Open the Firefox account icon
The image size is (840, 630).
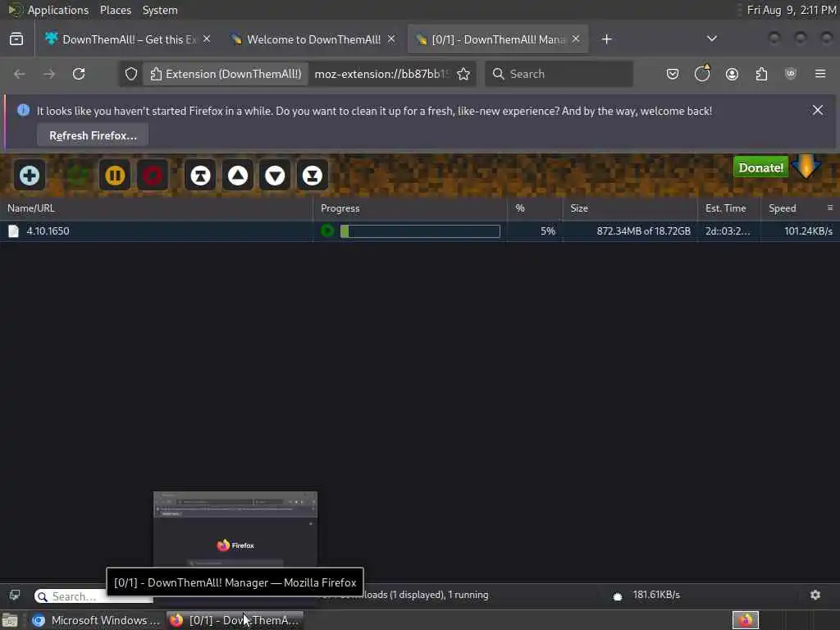point(732,74)
